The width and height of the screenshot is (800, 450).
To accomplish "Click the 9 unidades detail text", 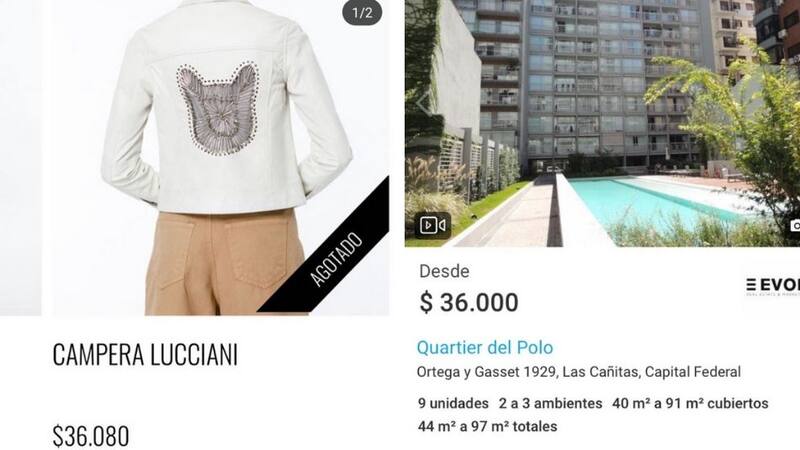I will point(453,404).
